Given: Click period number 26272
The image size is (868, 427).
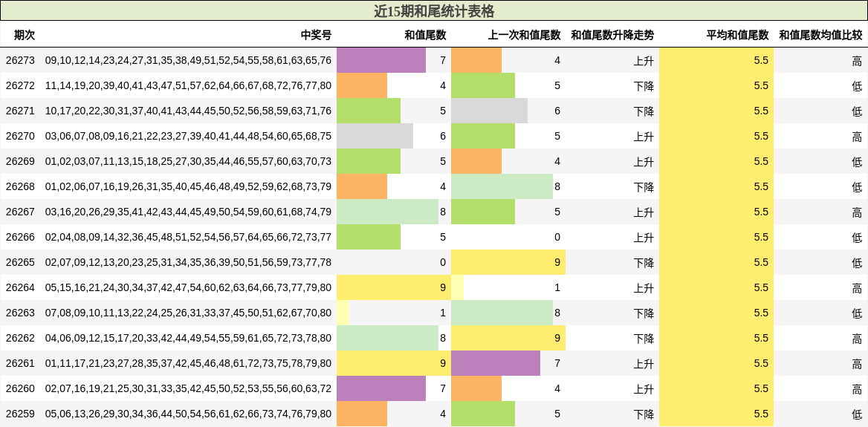Looking at the screenshot, I should click(21, 85).
